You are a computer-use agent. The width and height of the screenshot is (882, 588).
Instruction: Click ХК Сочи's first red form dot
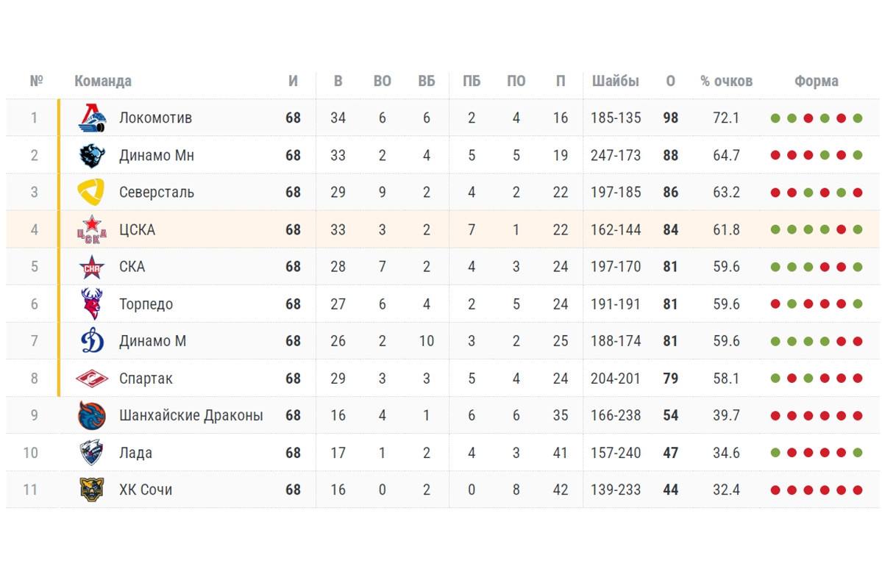pos(775,490)
